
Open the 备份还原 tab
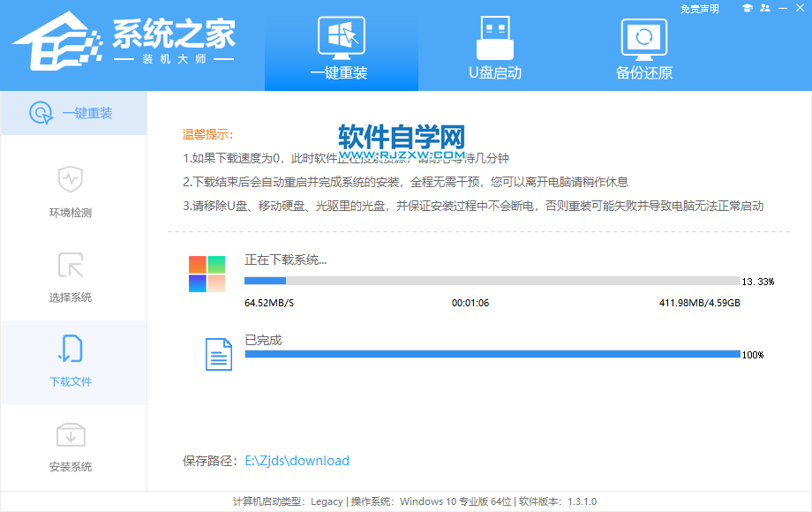(644, 49)
